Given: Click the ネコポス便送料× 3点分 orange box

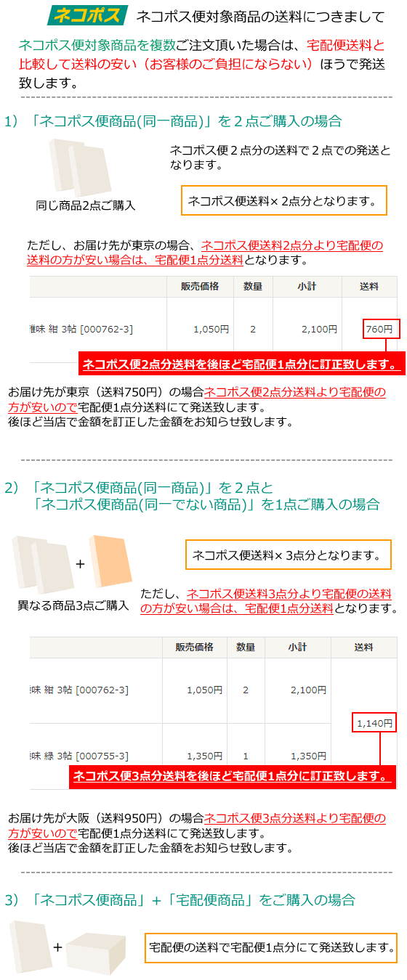Looking at the screenshot, I should tap(288, 555).
